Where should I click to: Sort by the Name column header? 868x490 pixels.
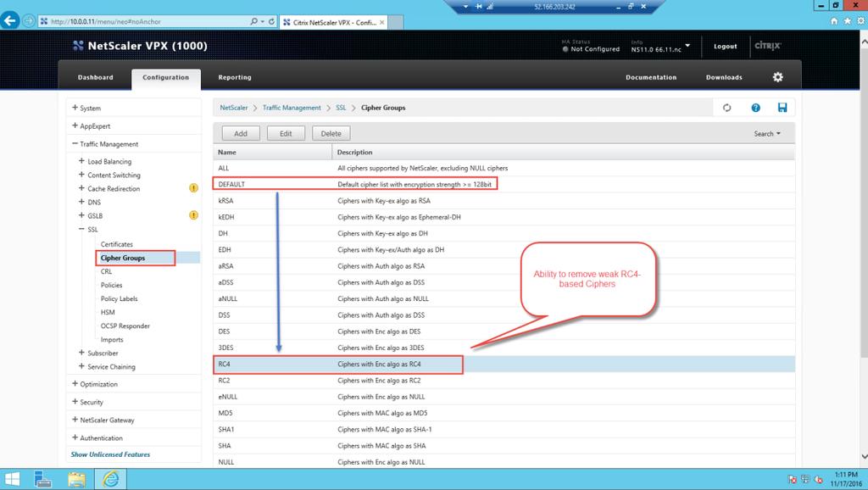(x=272, y=153)
